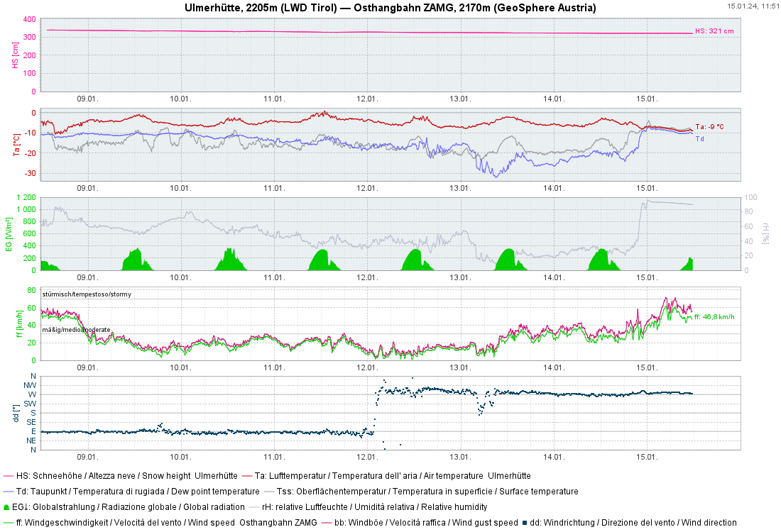This screenshot has height=532, width=781.
Task: Click the '100' tick on the rH axis
Action: [750, 198]
